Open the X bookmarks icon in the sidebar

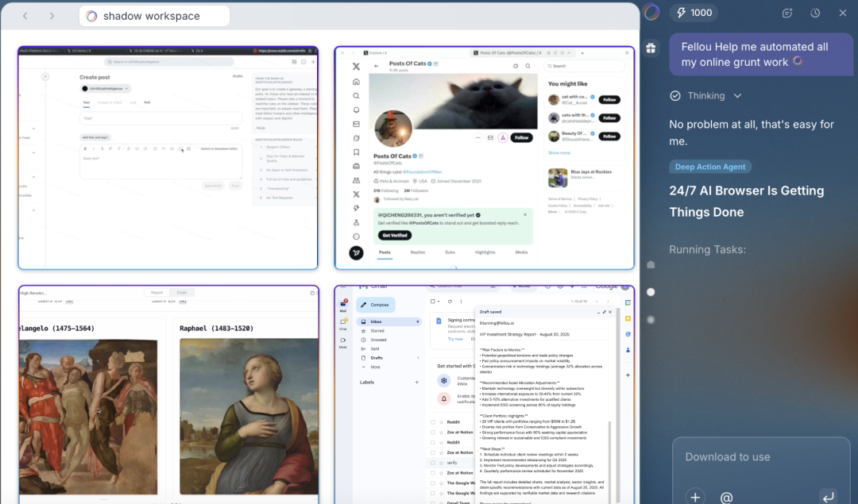pos(356,152)
